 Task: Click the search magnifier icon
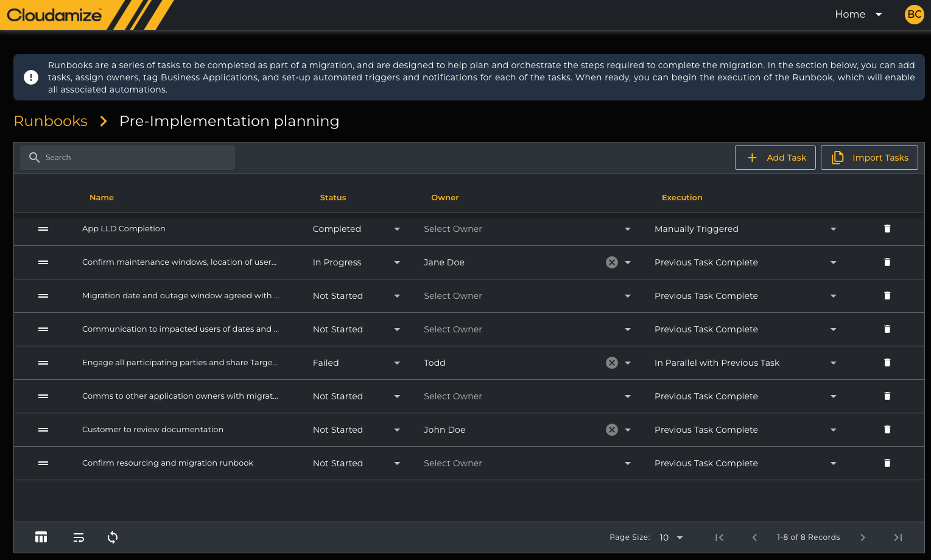point(35,158)
